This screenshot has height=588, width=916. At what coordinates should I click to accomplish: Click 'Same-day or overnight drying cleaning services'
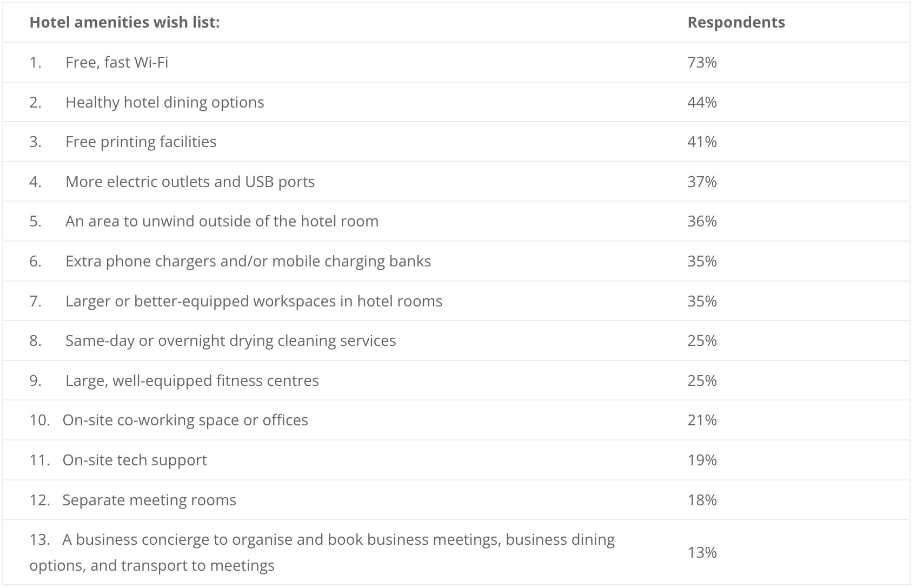point(230,340)
